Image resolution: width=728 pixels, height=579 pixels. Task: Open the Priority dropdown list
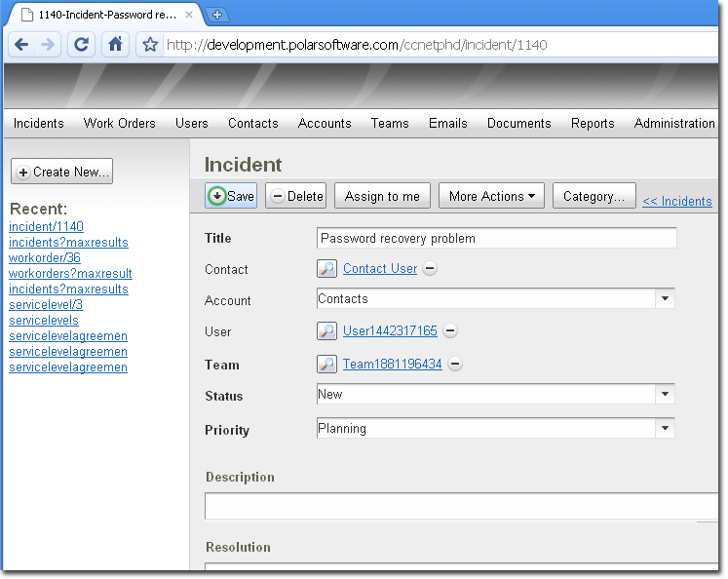[665, 428]
